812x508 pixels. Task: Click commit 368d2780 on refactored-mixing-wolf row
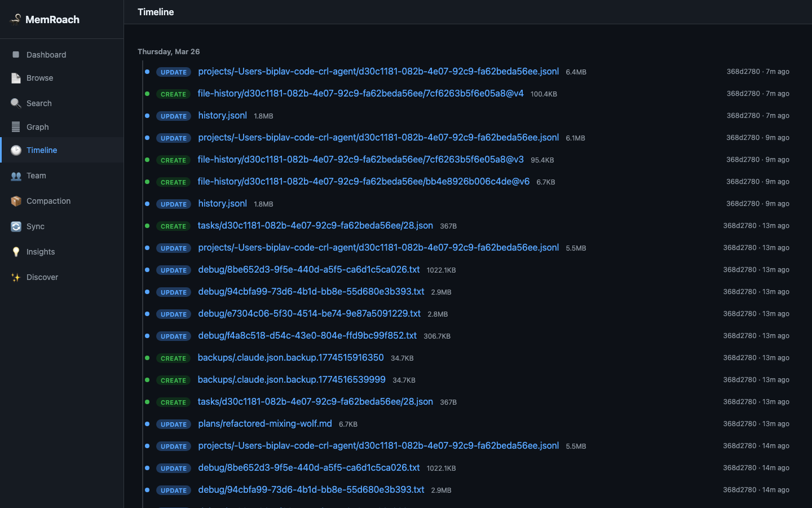pos(740,424)
